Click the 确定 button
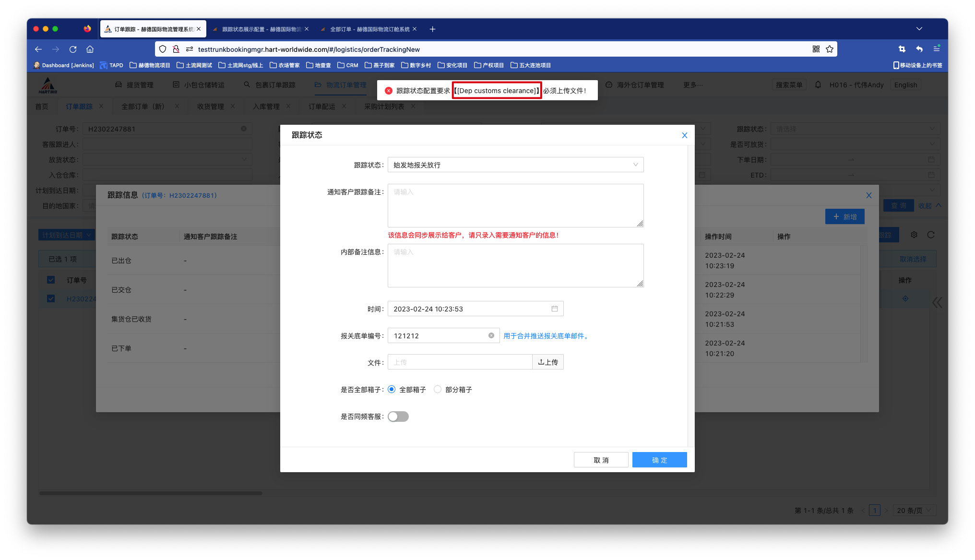 pos(659,460)
